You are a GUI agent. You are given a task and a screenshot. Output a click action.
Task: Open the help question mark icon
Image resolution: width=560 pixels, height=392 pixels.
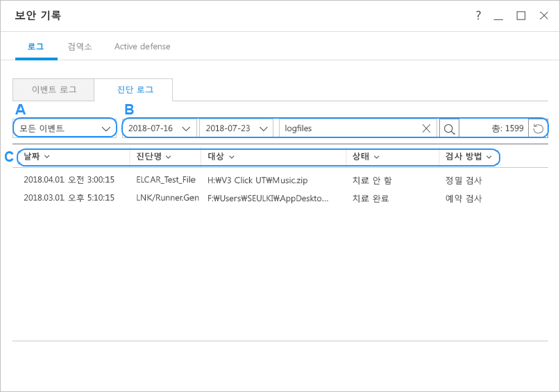(478, 15)
